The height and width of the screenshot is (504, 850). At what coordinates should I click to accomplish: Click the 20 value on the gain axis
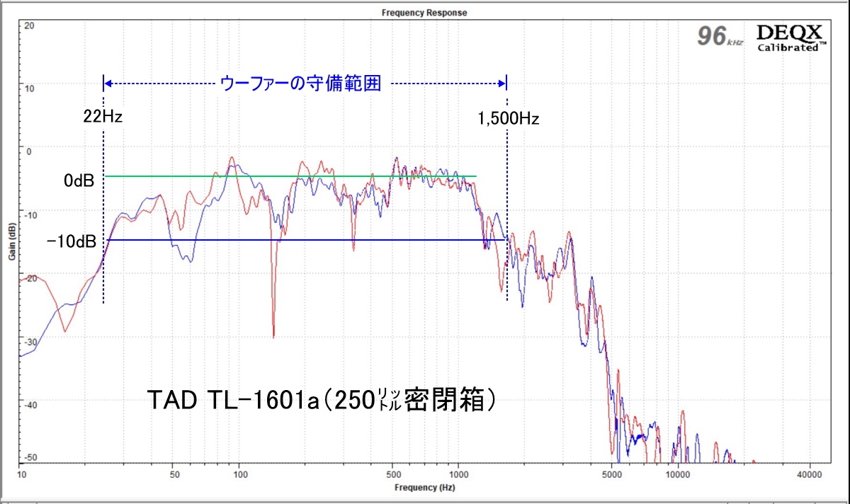click(28, 25)
